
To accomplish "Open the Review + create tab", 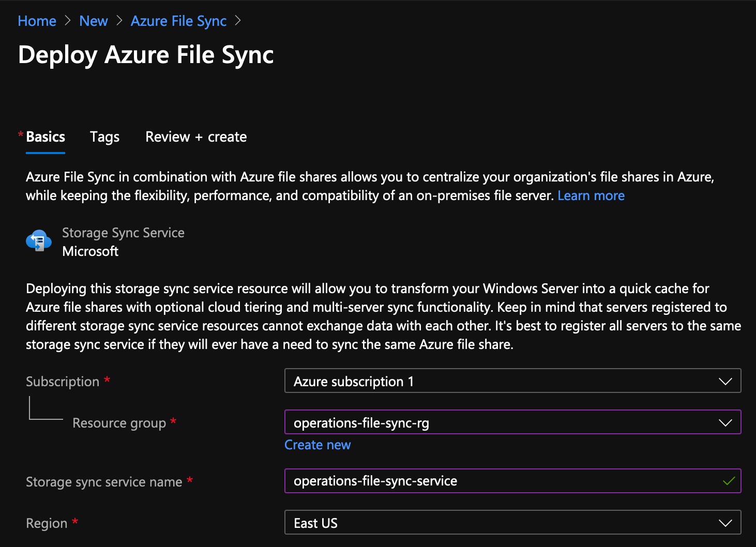I will click(196, 137).
